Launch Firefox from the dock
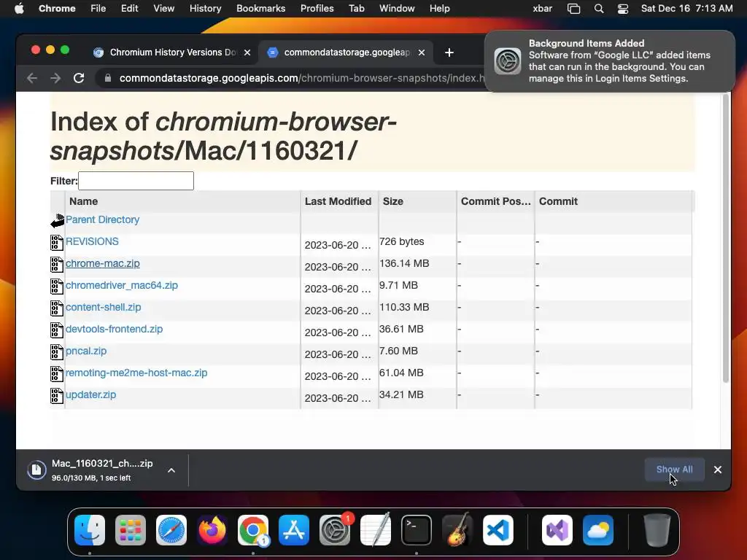Image resolution: width=747 pixels, height=560 pixels. [x=212, y=530]
